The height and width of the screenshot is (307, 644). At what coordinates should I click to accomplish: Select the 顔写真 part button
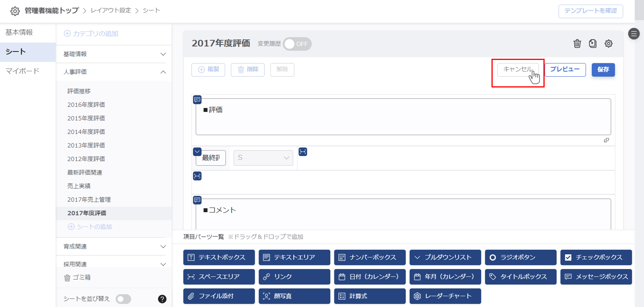(x=294, y=296)
